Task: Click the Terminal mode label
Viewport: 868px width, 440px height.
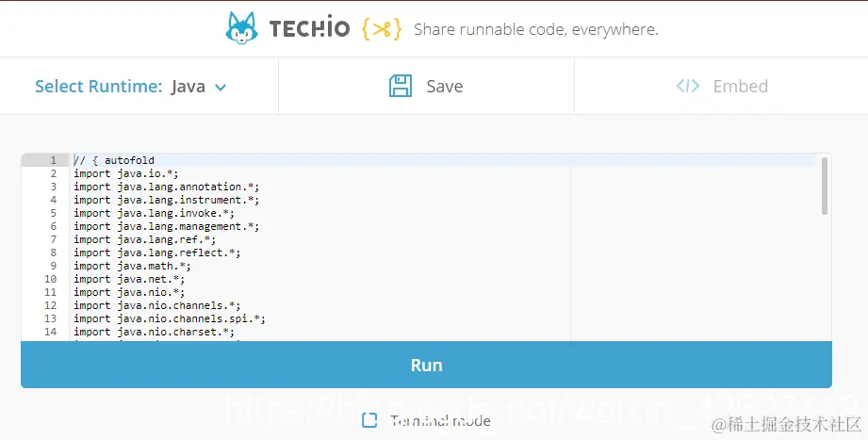Action: click(x=440, y=420)
